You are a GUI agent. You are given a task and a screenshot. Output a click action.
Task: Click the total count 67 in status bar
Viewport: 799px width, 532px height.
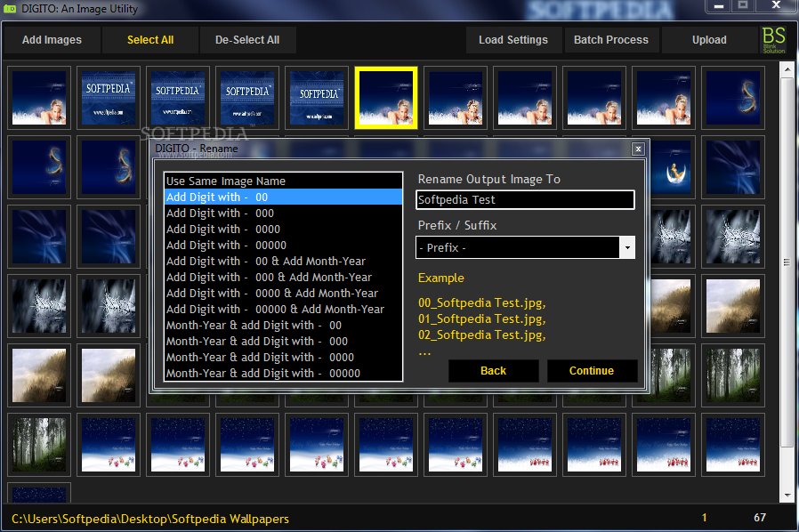(x=760, y=517)
